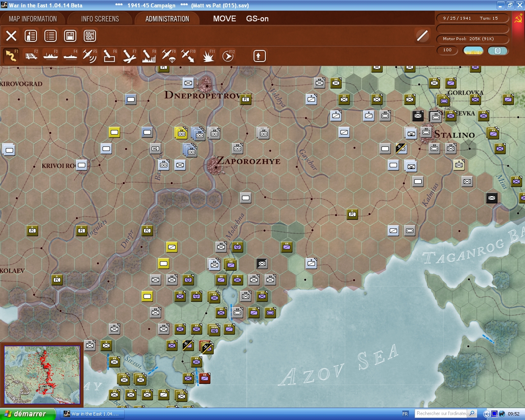This screenshot has height=420, width=525.
Task: Select F6 bomb unit mode
Action: coord(110,56)
